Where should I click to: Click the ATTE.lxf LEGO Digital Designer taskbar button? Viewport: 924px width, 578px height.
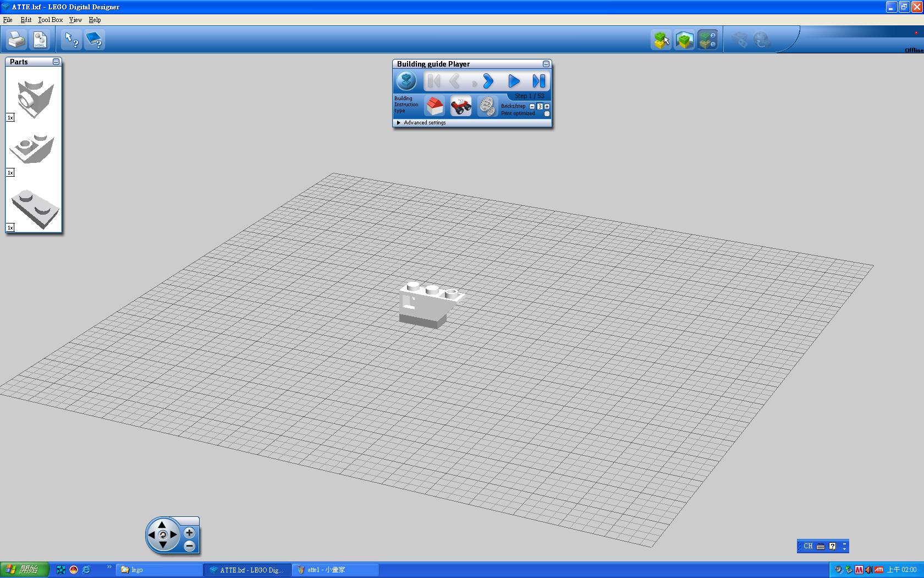coord(248,570)
